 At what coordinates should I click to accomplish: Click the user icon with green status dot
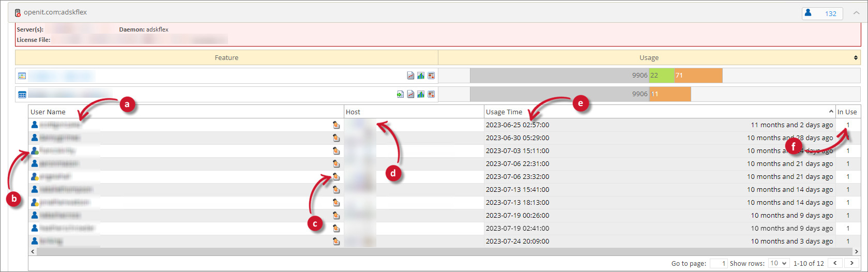tap(35, 150)
